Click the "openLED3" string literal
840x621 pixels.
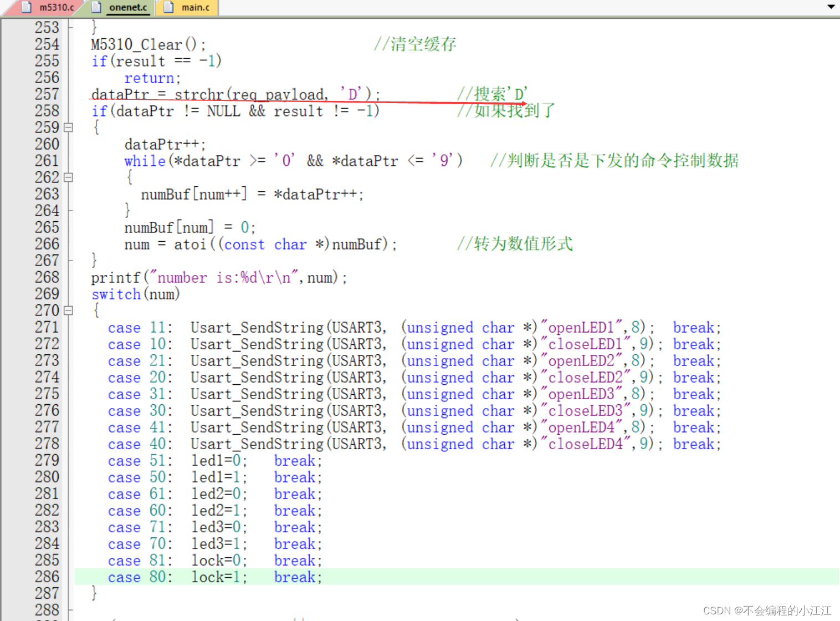[582, 394]
